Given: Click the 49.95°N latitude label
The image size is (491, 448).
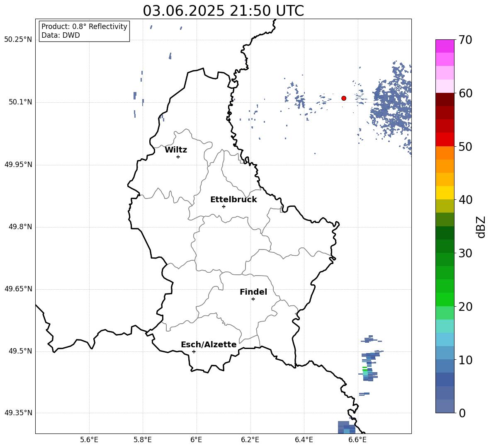Looking at the screenshot, I should point(18,165).
